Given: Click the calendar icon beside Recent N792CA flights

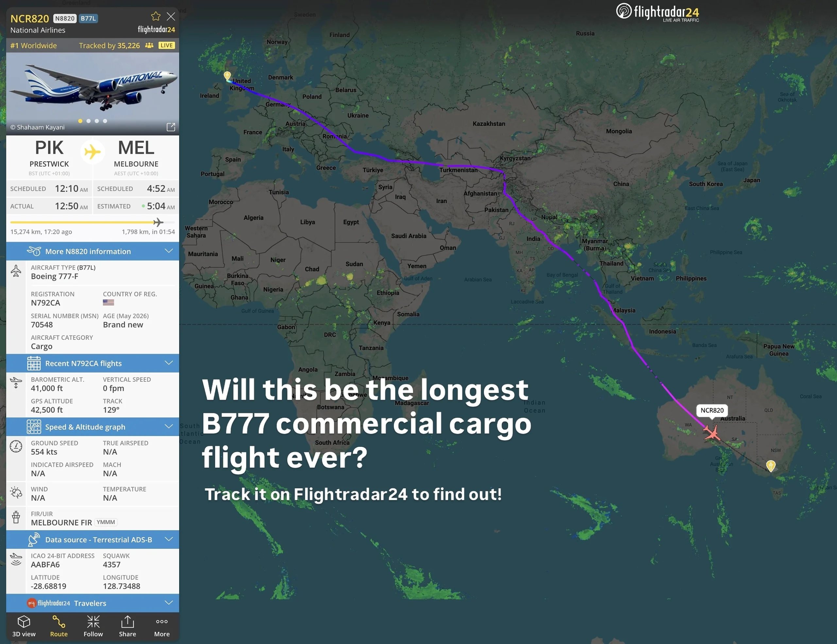Looking at the screenshot, I should 34,363.
